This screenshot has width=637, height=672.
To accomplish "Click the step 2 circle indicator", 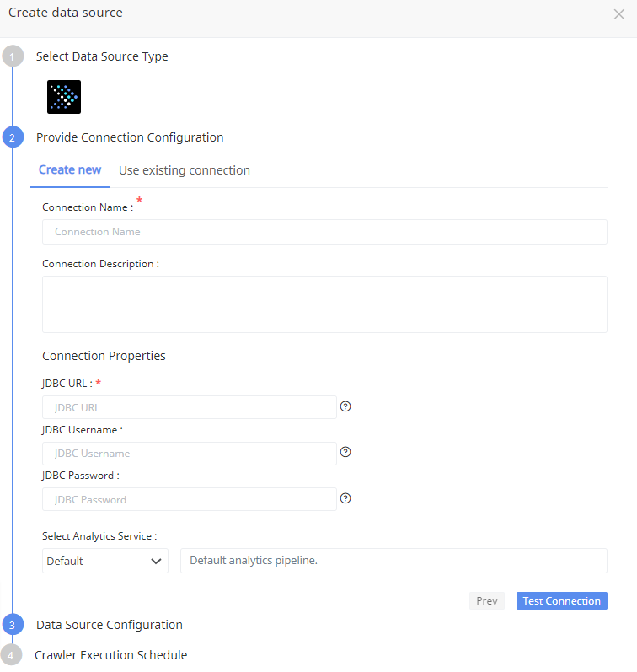I will point(13,137).
